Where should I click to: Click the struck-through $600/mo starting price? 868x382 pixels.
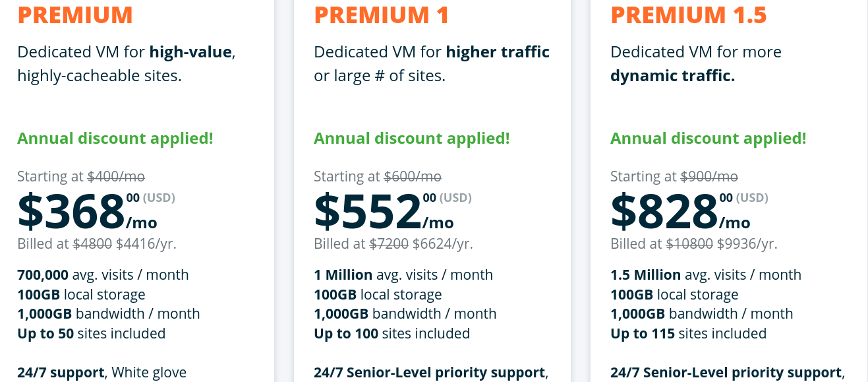point(413,177)
